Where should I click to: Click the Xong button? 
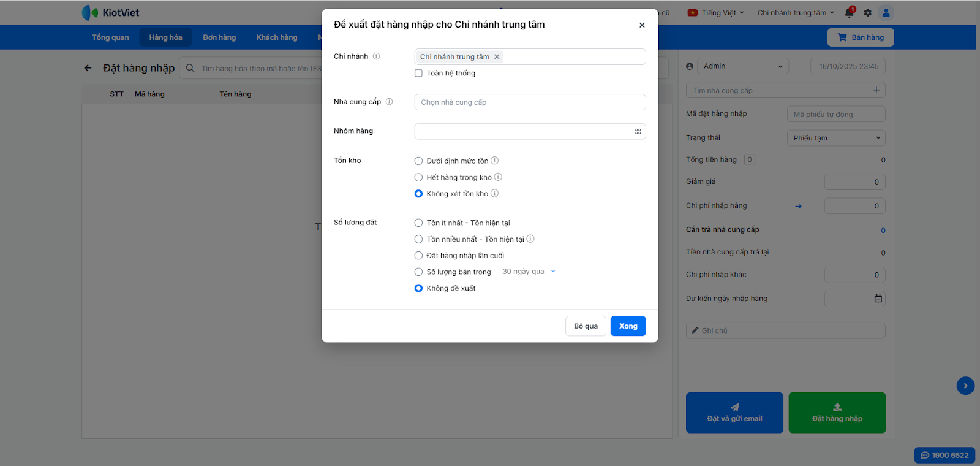(x=628, y=326)
